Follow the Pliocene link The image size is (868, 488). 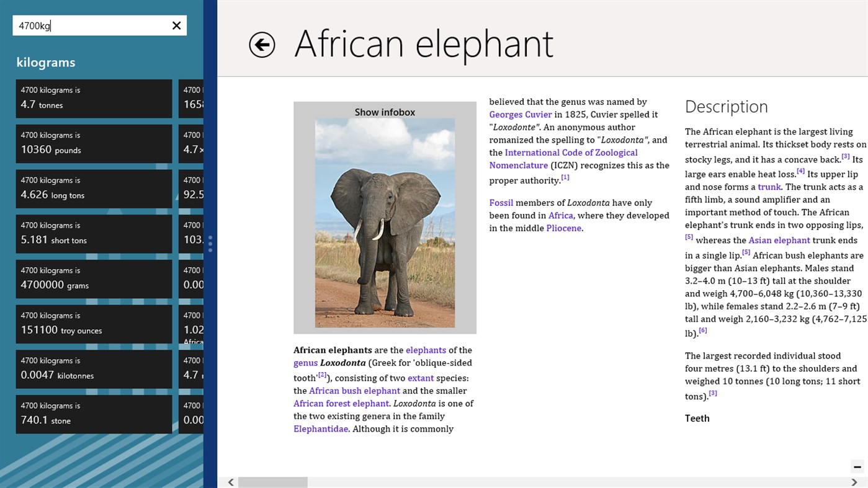pyautogui.click(x=563, y=228)
